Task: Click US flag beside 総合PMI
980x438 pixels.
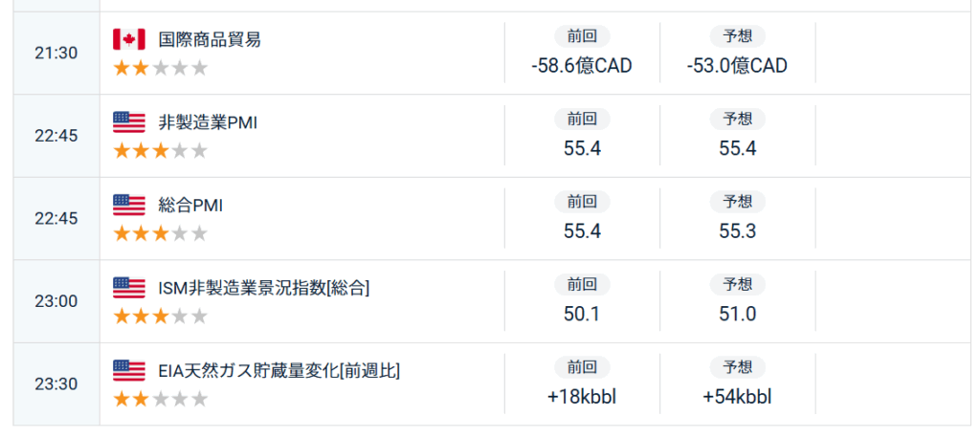Action: (x=129, y=205)
